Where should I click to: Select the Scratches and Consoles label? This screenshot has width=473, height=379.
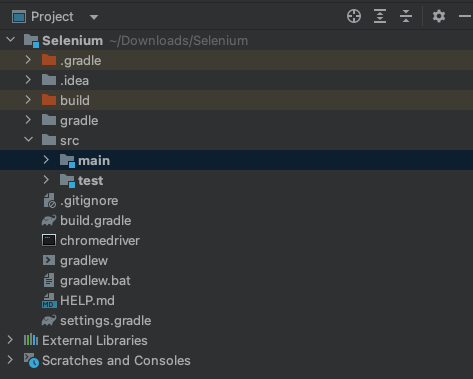[116, 360]
